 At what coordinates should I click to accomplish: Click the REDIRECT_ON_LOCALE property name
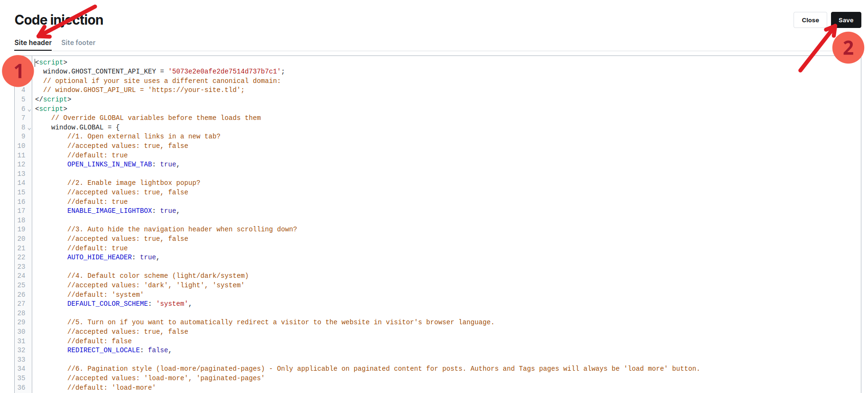(103, 350)
